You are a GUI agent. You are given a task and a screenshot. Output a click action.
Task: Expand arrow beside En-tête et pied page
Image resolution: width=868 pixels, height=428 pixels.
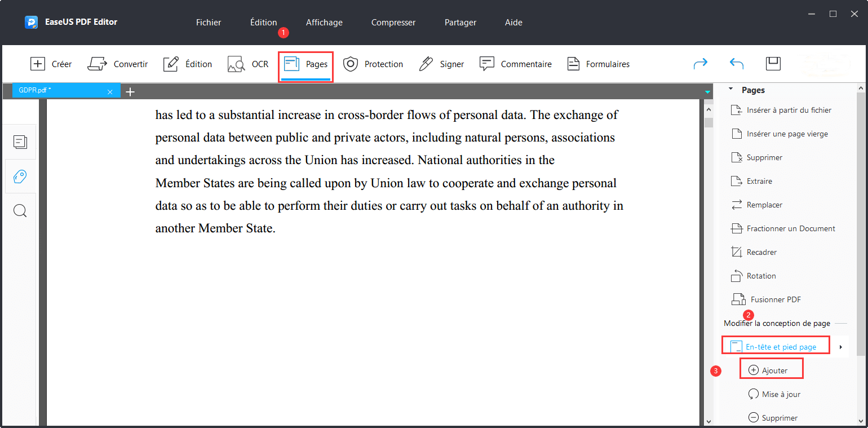pos(841,347)
